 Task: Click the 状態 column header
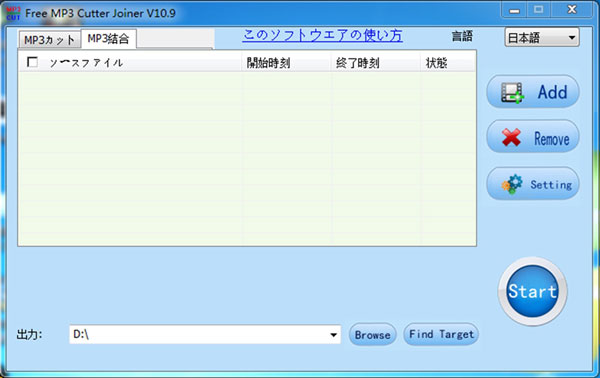tap(448, 62)
